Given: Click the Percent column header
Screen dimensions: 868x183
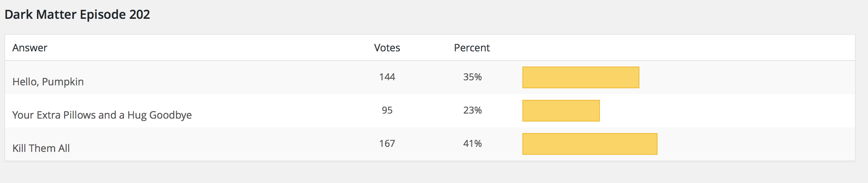Looking at the screenshot, I should (472, 48).
